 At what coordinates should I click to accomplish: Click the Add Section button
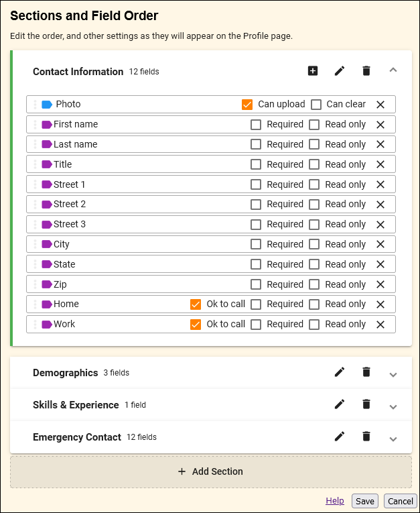pyautogui.click(x=211, y=471)
